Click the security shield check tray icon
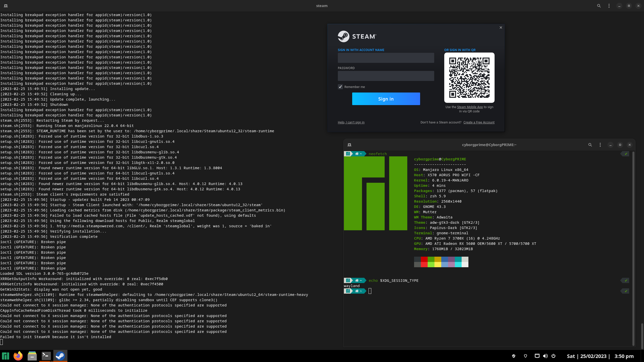Screen dimensions: 644x362 (514, 356)
